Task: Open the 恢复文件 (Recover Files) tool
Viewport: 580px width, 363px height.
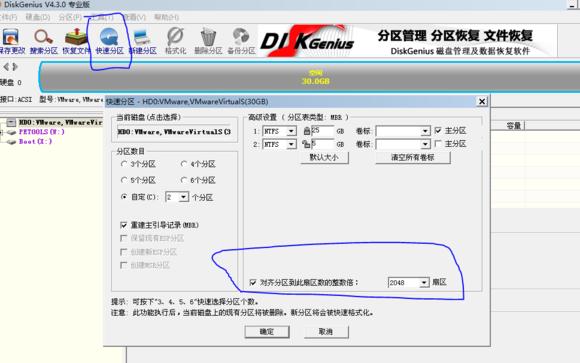Action: (76, 41)
